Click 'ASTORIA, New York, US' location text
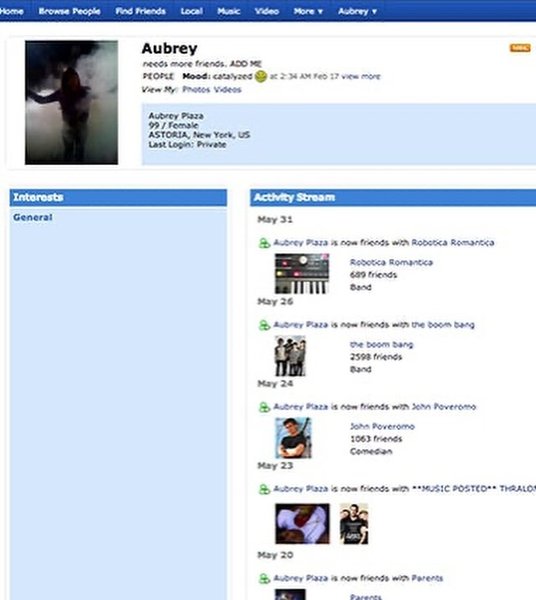The image size is (536, 600). 199,135
